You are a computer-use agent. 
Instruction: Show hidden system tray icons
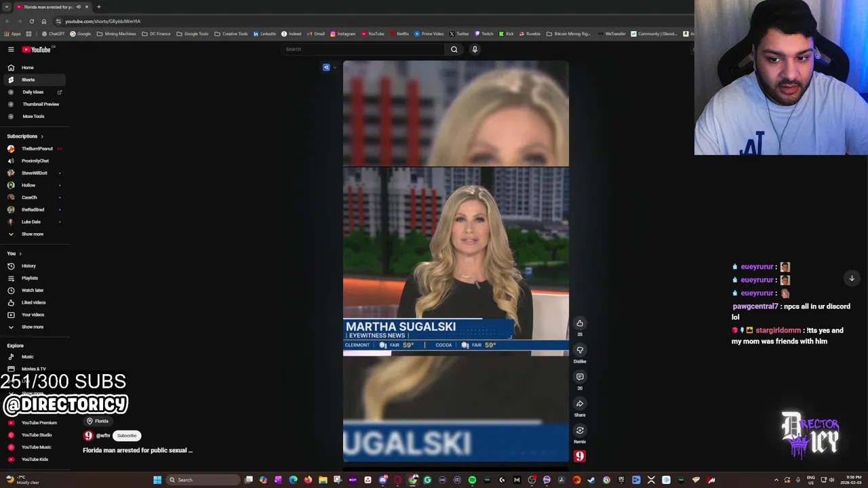pyautogui.click(x=776, y=480)
